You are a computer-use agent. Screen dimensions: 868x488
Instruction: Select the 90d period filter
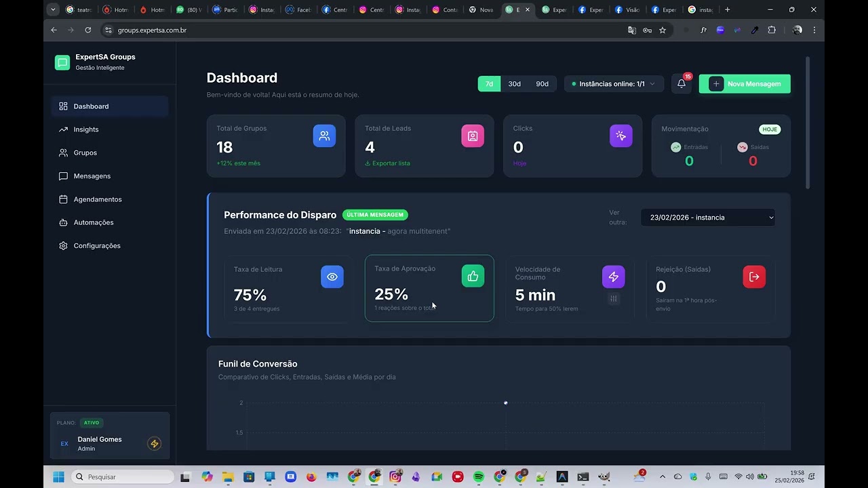pyautogui.click(x=542, y=84)
